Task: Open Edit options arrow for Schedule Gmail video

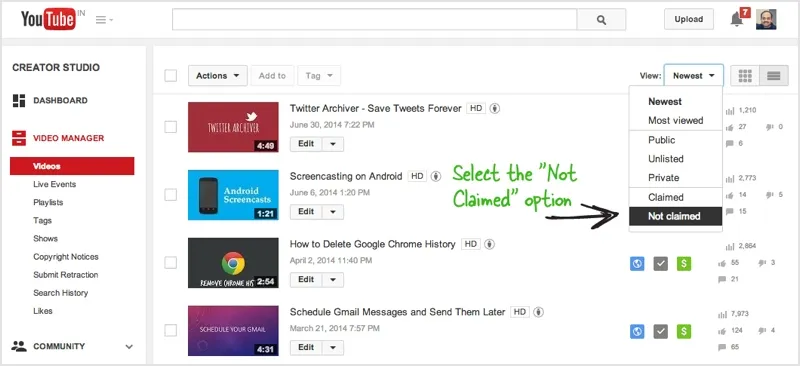Action: point(333,348)
